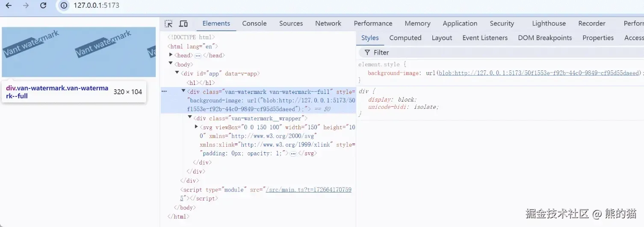Click the display: block declaration
644x227 pixels.
[392, 99]
